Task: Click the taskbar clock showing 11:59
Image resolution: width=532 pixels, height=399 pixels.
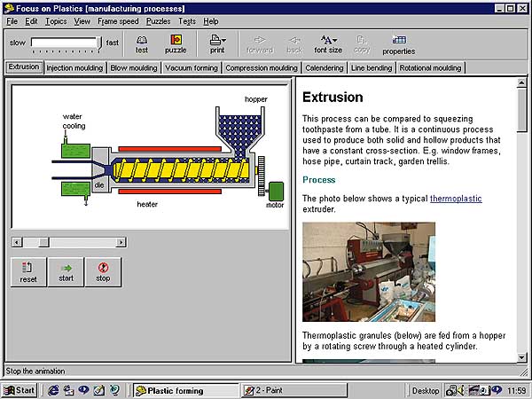Action: (x=516, y=391)
